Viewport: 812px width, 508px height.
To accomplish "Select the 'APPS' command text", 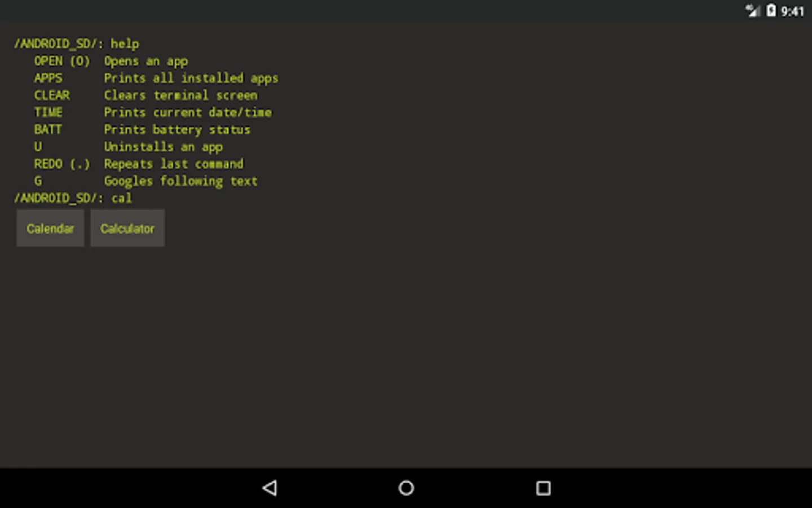I will pyautogui.click(x=48, y=78).
